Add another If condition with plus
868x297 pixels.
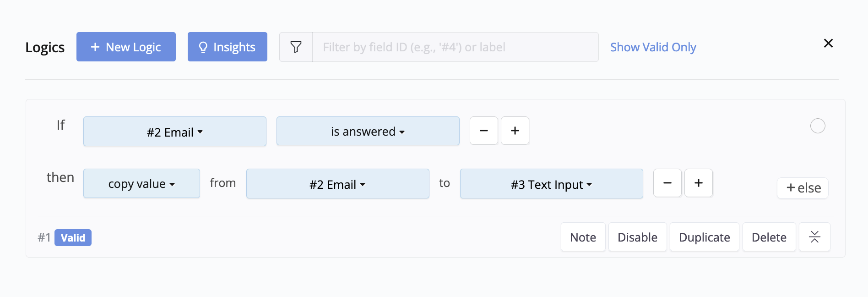click(515, 131)
